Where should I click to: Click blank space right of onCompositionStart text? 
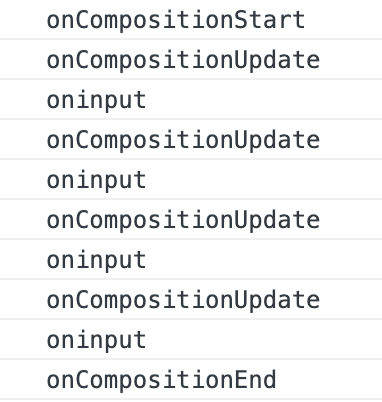point(344,20)
